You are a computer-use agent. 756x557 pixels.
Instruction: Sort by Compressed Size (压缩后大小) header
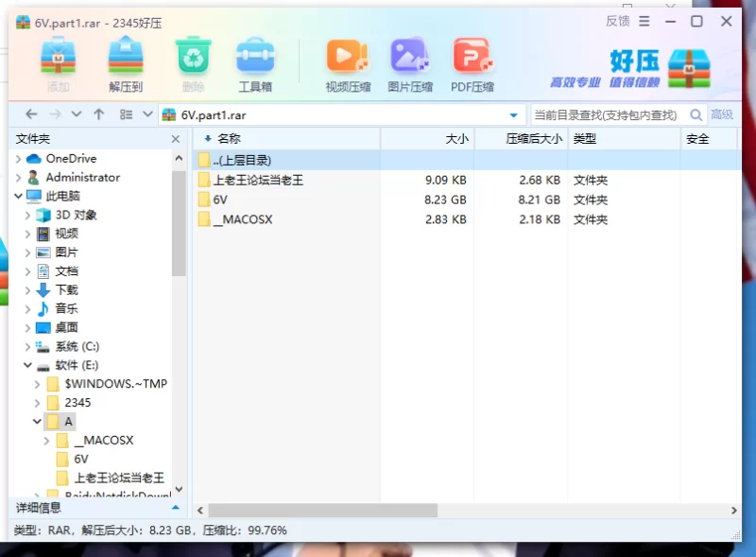coord(522,139)
